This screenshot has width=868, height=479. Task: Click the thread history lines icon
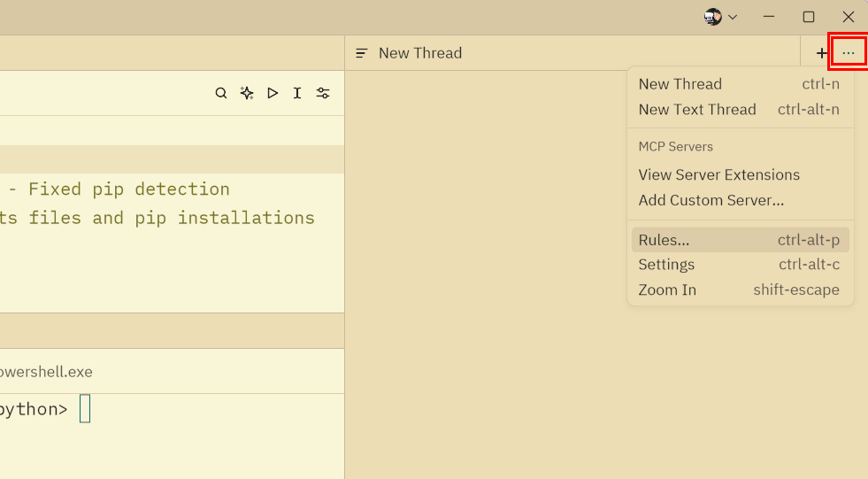pyautogui.click(x=362, y=53)
